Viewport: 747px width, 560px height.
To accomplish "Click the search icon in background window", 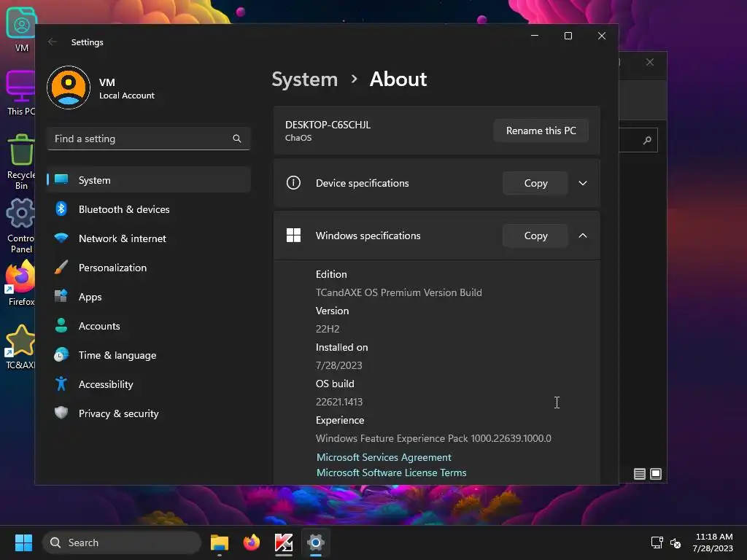I will (647, 140).
